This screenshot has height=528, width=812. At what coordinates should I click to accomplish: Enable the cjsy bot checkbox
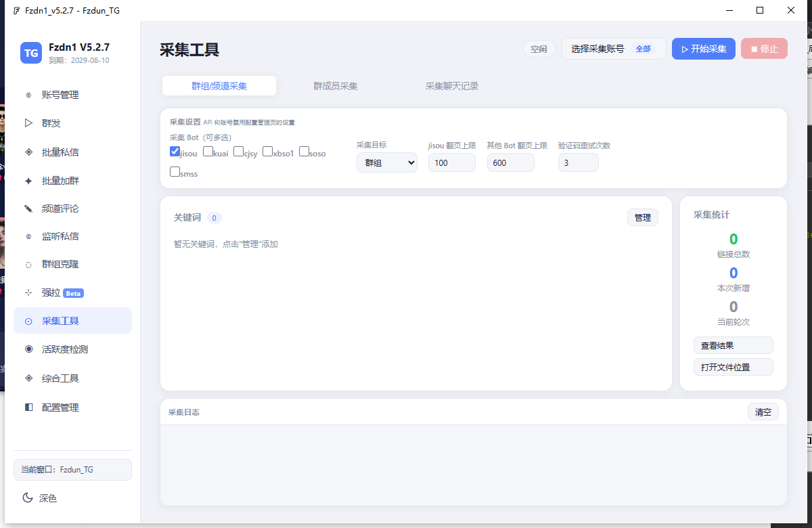tap(238, 152)
